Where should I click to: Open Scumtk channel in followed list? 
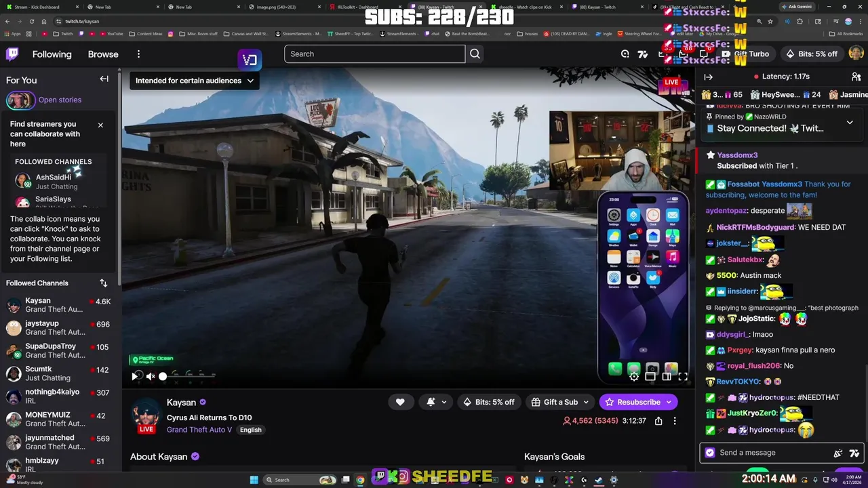[58, 373]
